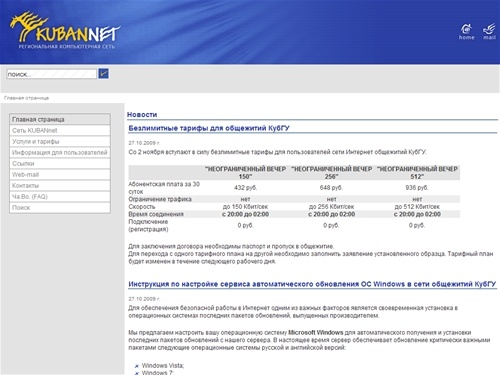500x375 pixels.
Task: Click the Ограничение трафика row label
Action: tap(160, 199)
